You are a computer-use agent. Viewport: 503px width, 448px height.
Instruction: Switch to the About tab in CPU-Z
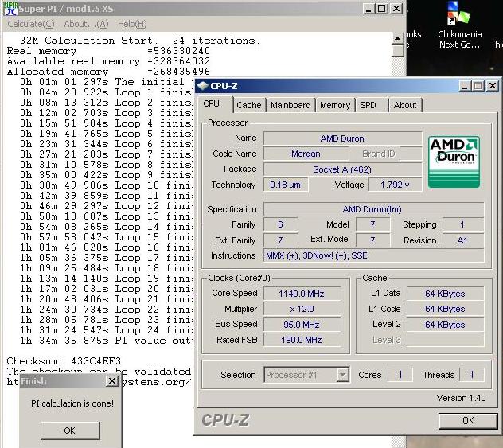coord(405,105)
